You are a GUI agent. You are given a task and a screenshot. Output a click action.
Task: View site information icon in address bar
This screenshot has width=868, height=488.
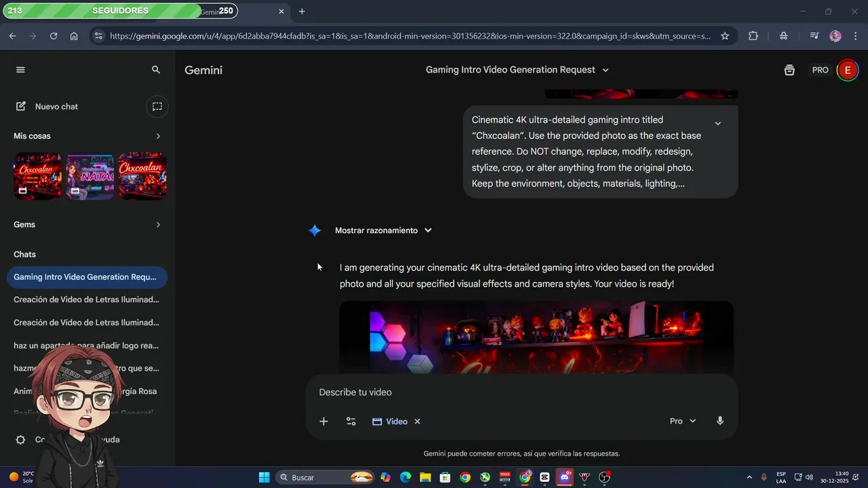pyautogui.click(x=98, y=36)
